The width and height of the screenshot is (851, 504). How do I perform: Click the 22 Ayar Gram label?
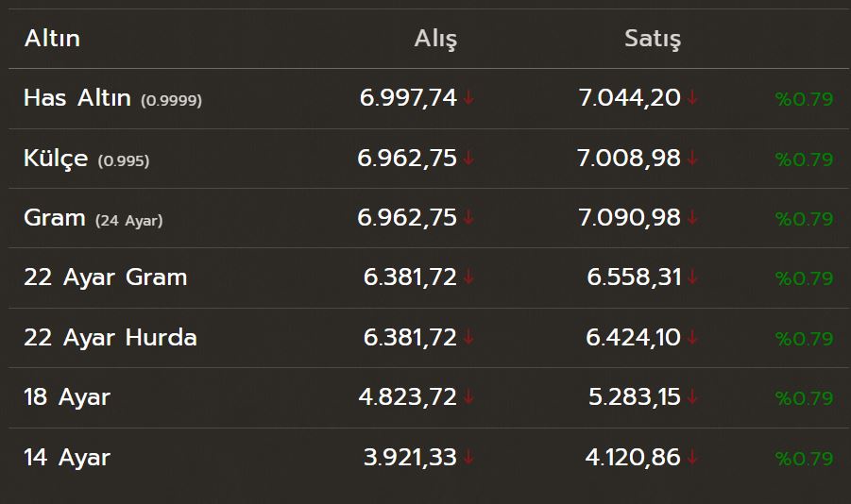(x=105, y=277)
